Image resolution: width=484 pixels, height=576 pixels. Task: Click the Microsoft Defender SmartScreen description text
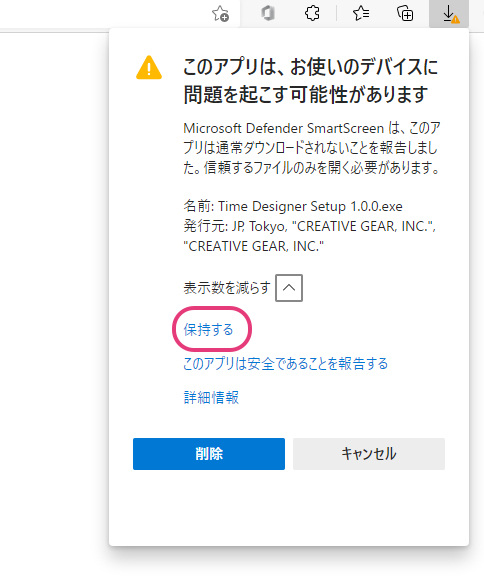(312, 148)
